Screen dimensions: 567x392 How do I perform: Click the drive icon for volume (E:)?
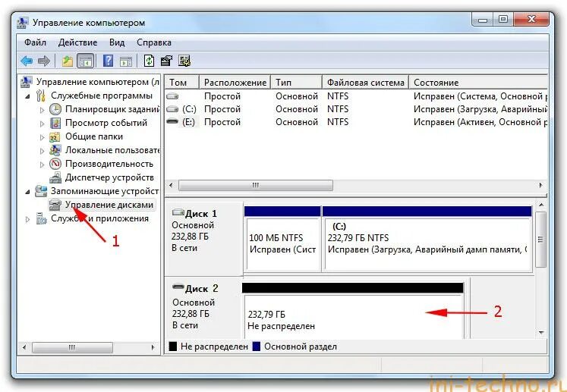point(172,122)
